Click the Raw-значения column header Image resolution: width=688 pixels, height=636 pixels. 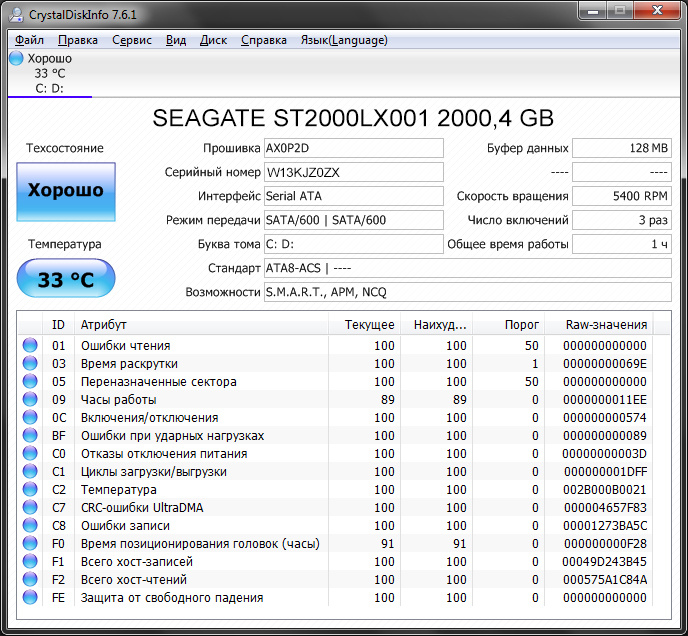pos(598,324)
